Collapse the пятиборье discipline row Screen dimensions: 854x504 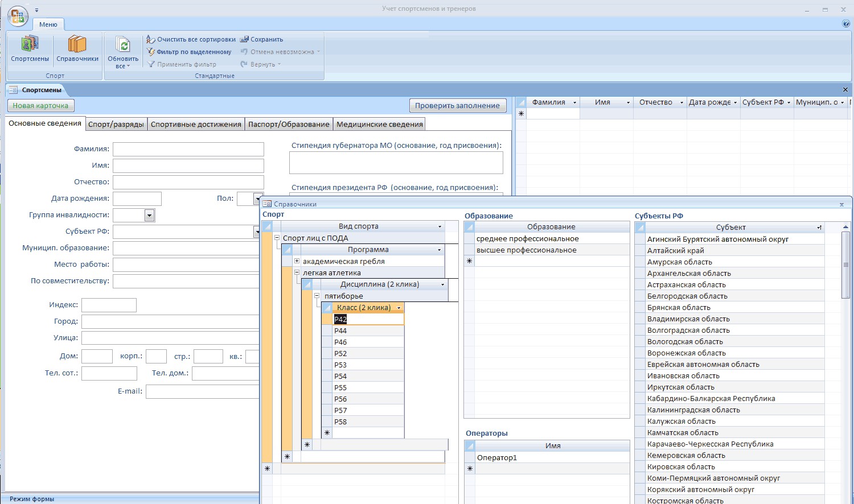coord(317,296)
